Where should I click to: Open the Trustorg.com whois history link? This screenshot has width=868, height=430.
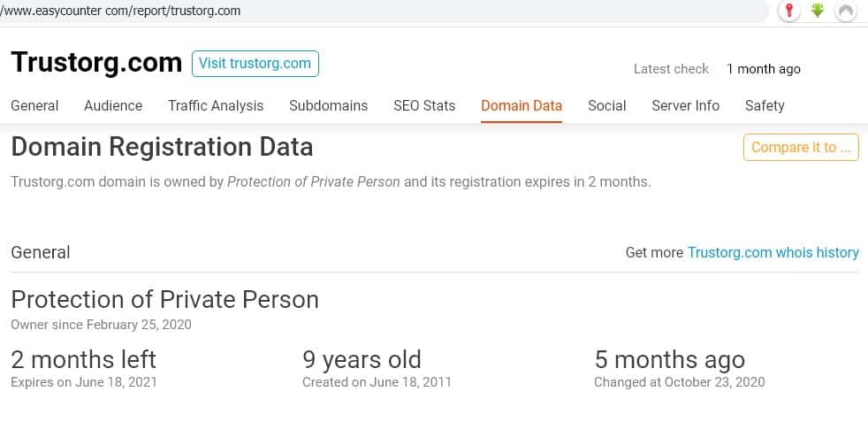(x=773, y=252)
